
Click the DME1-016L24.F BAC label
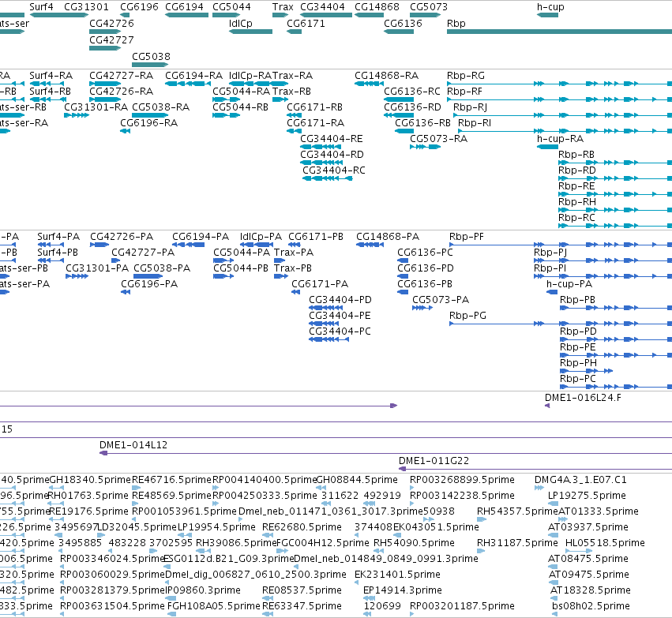click(583, 398)
